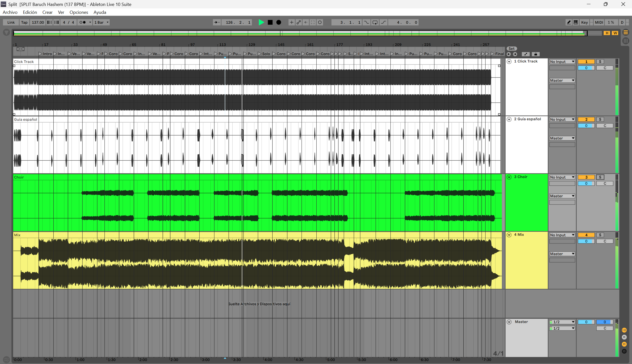Toggle the computer MIDI keyboard icon
This screenshot has width=632, height=364.
tap(576, 22)
